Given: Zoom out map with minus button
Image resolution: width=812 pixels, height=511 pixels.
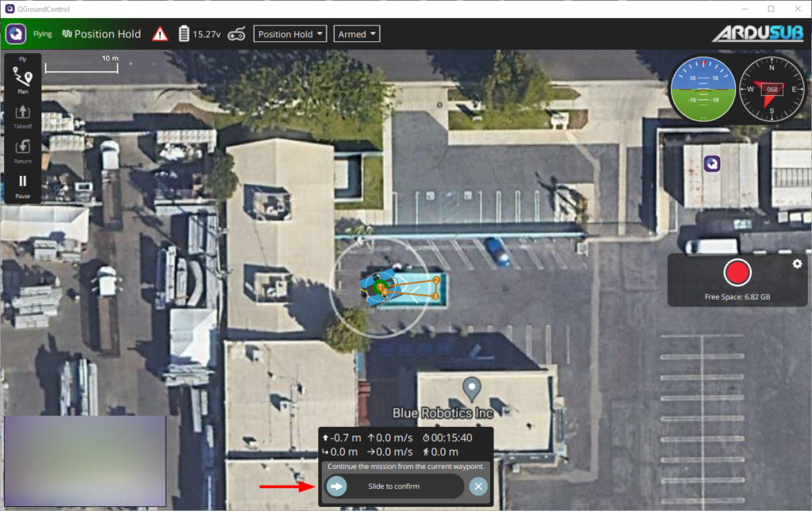Looking at the screenshot, I should point(154,63).
